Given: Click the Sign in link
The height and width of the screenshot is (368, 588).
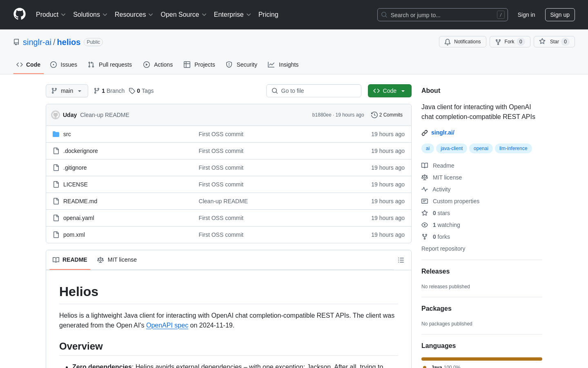Looking at the screenshot, I should click(526, 15).
